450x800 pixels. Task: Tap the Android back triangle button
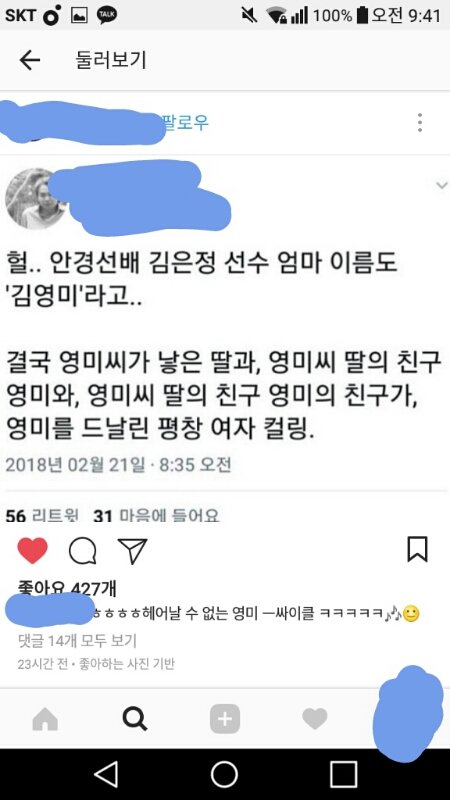(106, 774)
